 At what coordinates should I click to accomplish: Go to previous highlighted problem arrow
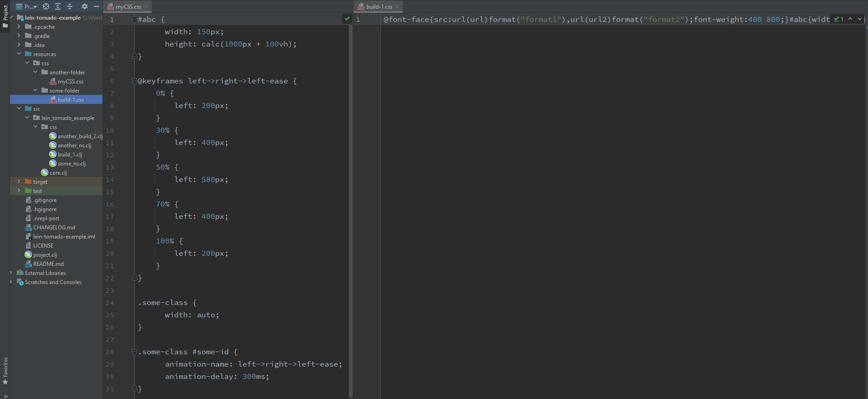click(x=850, y=19)
